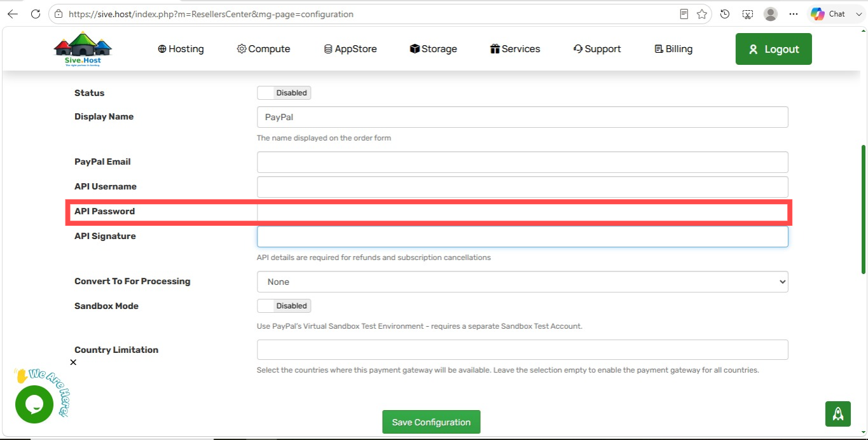
Task: Open browser settings and more menu
Action: [794, 14]
